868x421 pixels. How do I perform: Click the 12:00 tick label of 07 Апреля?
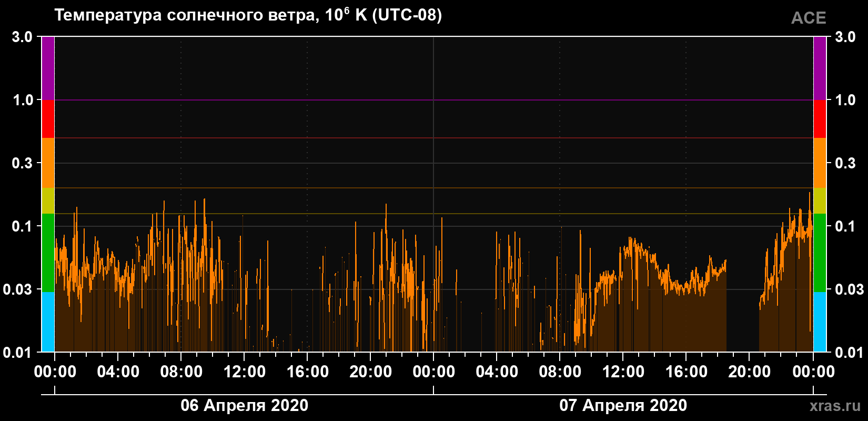pos(623,372)
